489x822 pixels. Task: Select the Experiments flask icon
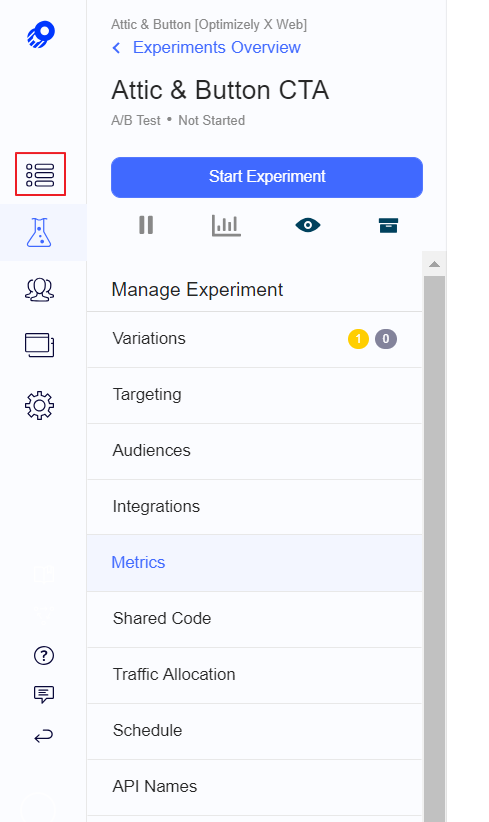[x=39, y=232]
